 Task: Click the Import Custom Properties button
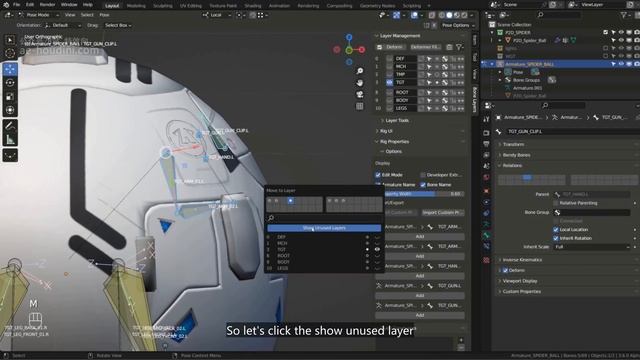(x=443, y=213)
